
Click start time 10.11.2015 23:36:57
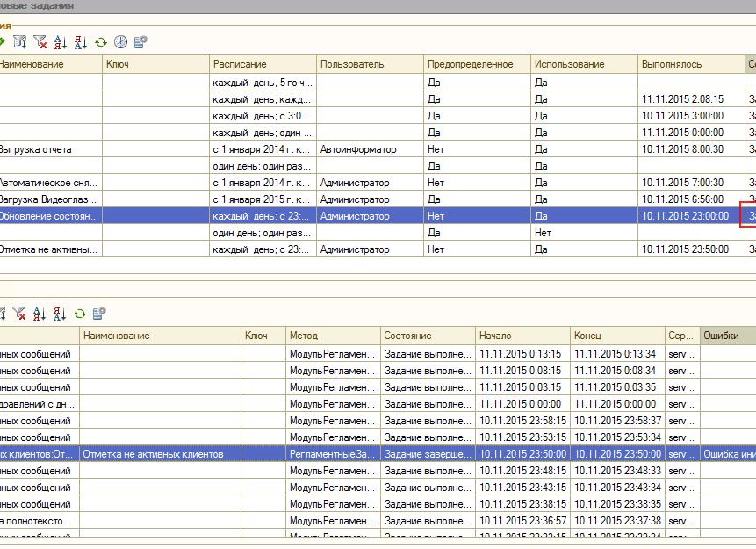coord(522,521)
